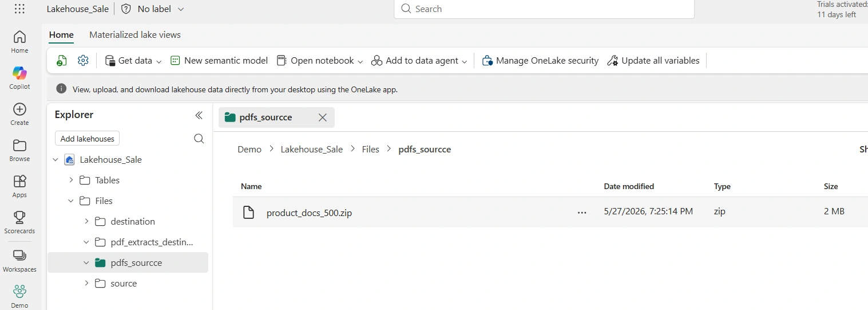Click Files in the breadcrumb
This screenshot has width=868, height=310.
click(371, 150)
